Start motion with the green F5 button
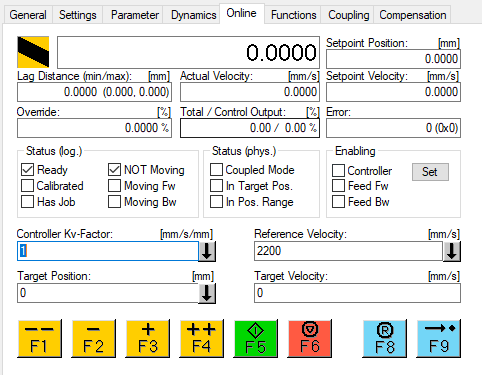Screen dimensions: 482x375 [x=256, y=338]
